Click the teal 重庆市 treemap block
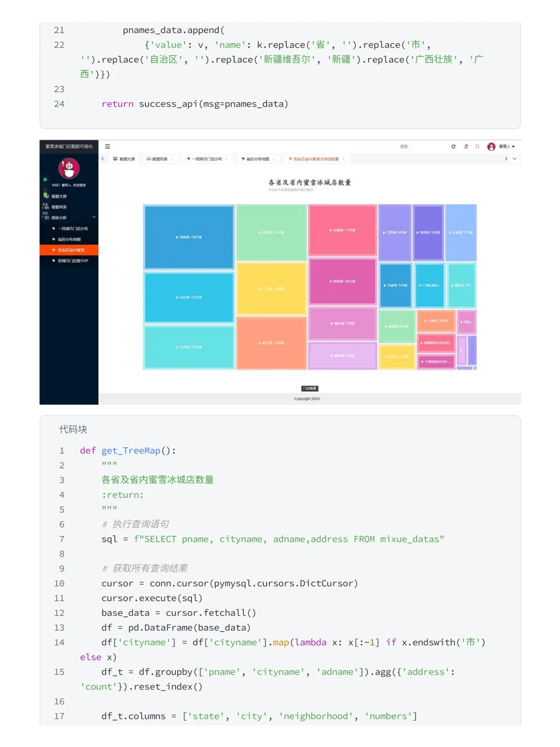560x747 pixels. click(x=461, y=285)
